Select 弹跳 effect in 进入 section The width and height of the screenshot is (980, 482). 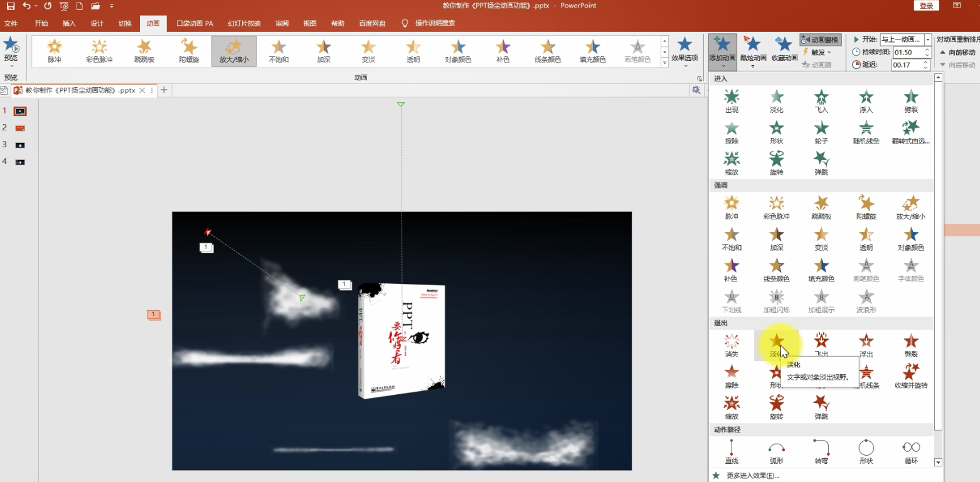tap(821, 163)
